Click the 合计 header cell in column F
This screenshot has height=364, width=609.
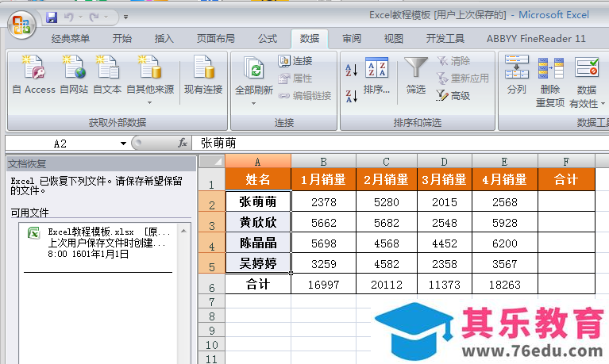coord(566,179)
